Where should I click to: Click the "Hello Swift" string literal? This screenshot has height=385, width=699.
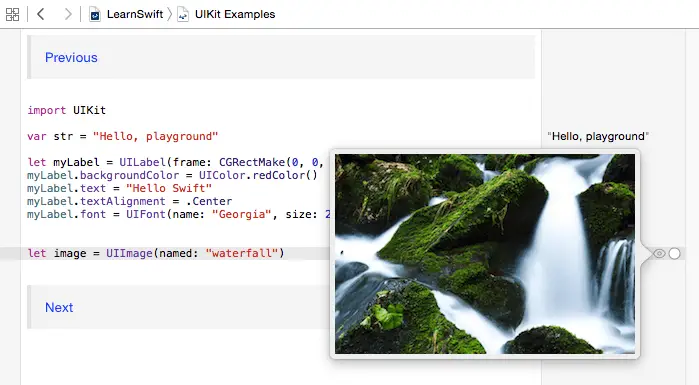click(169, 188)
